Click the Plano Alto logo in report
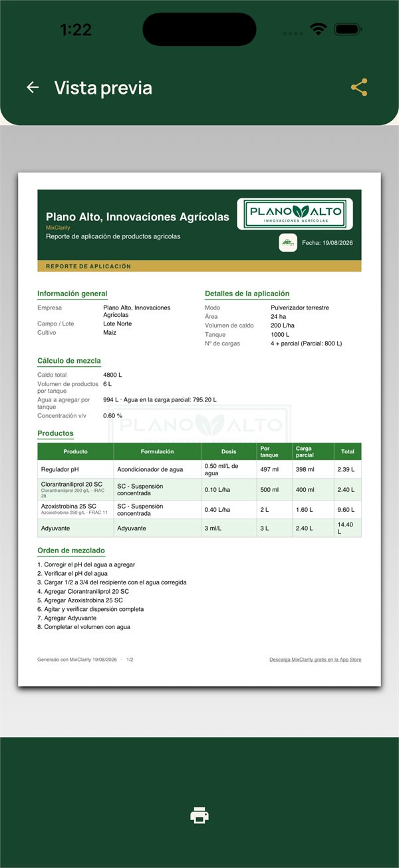 [295, 214]
